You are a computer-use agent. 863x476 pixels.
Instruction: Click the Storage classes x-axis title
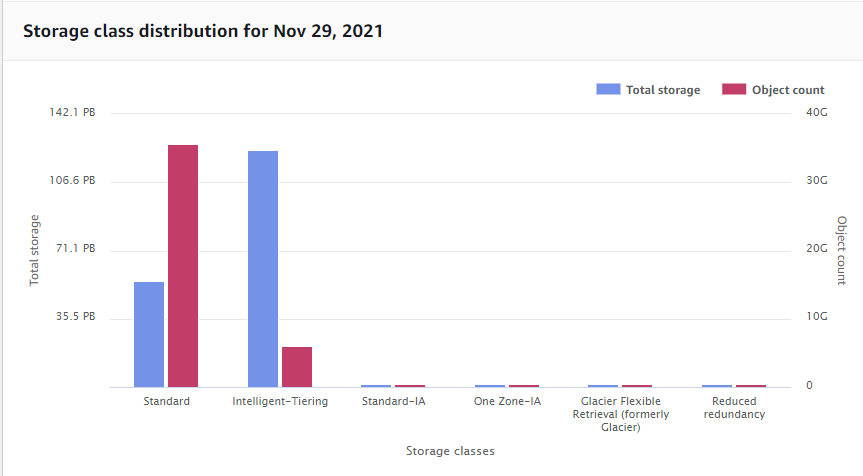pyautogui.click(x=450, y=451)
